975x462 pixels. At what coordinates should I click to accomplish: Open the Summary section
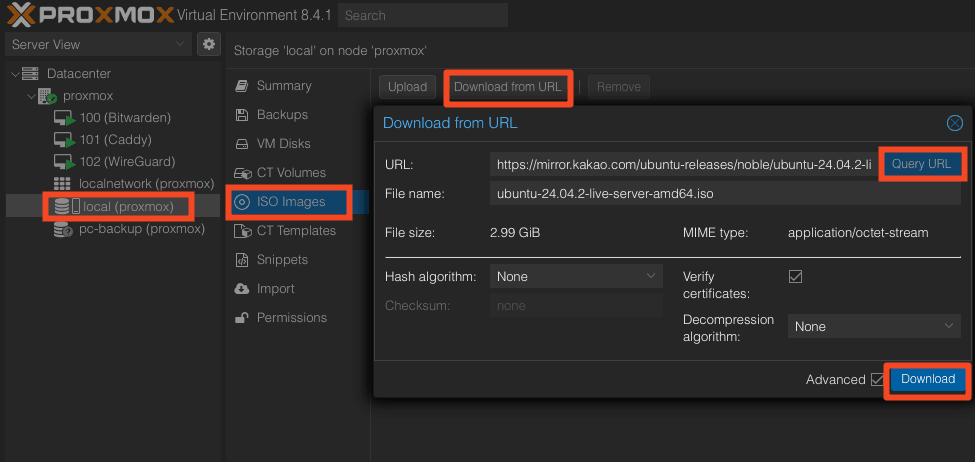click(284, 86)
